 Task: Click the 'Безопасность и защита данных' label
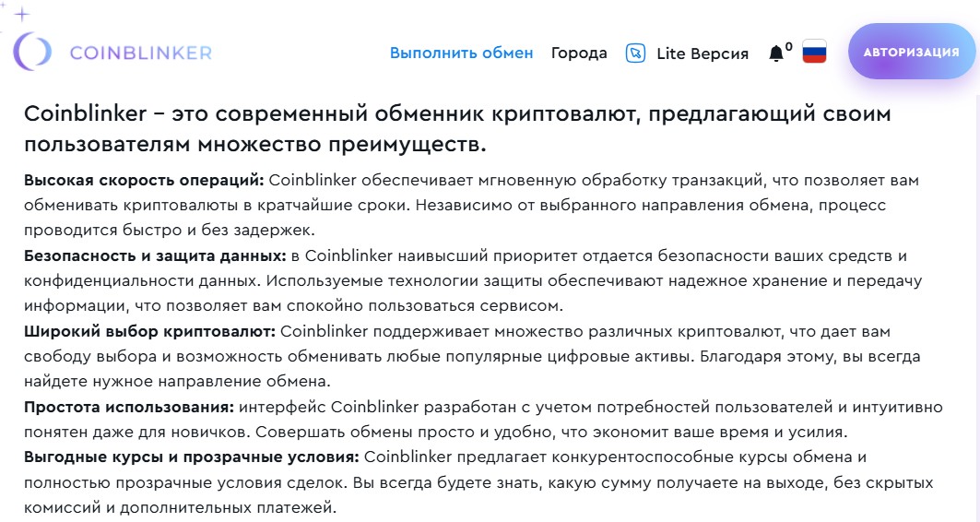(x=155, y=255)
